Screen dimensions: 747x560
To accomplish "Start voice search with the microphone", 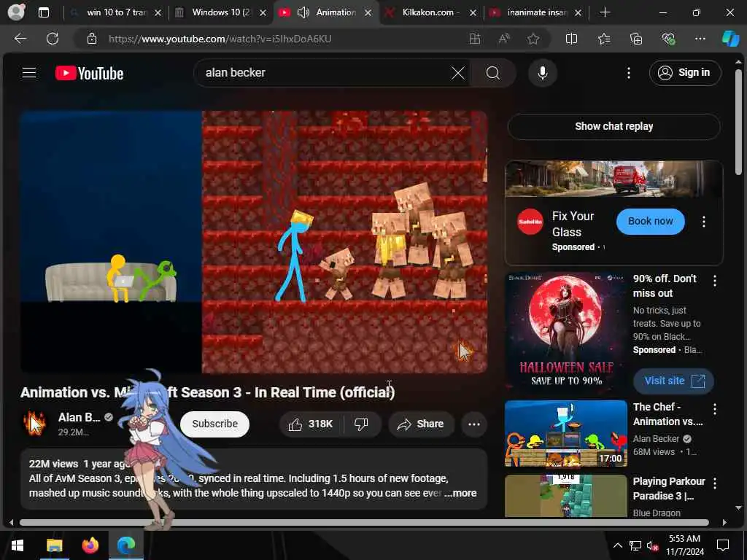I will (543, 73).
